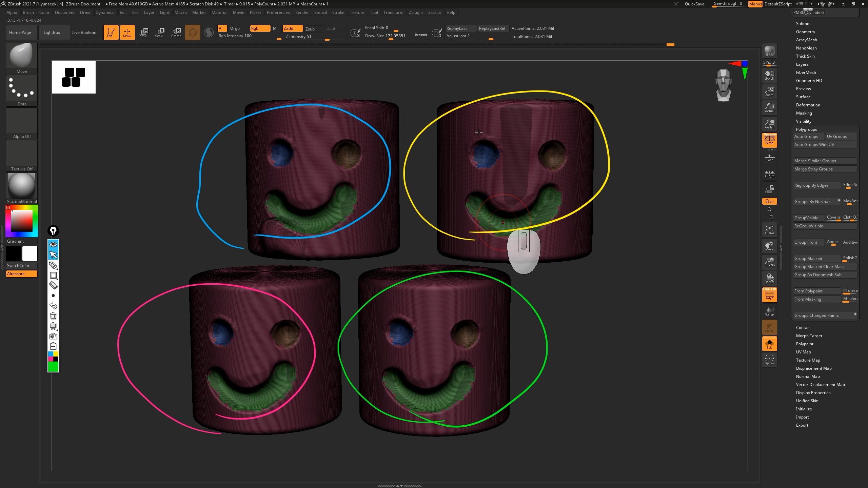Select the Rotate tool in top toolbar
This screenshot has height=488, width=868.
[x=176, y=33]
